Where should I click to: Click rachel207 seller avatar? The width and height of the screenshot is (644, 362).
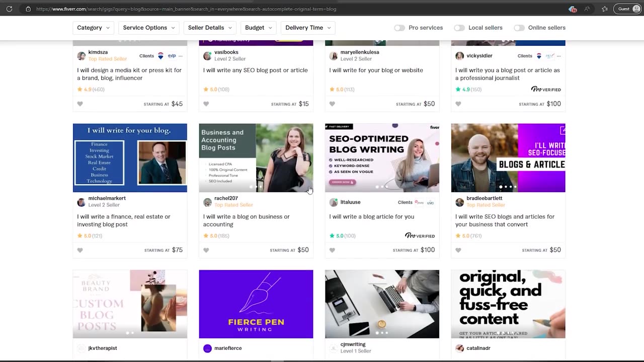[x=207, y=202]
